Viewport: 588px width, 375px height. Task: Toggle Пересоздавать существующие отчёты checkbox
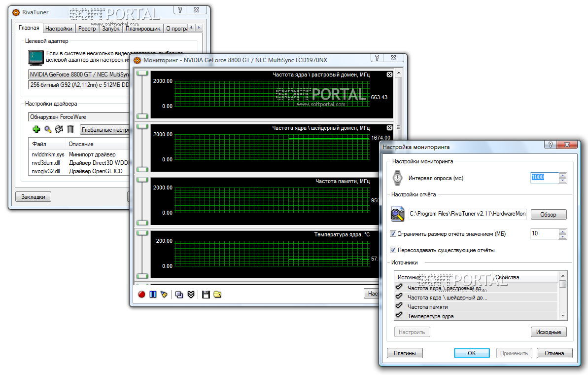(x=393, y=250)
